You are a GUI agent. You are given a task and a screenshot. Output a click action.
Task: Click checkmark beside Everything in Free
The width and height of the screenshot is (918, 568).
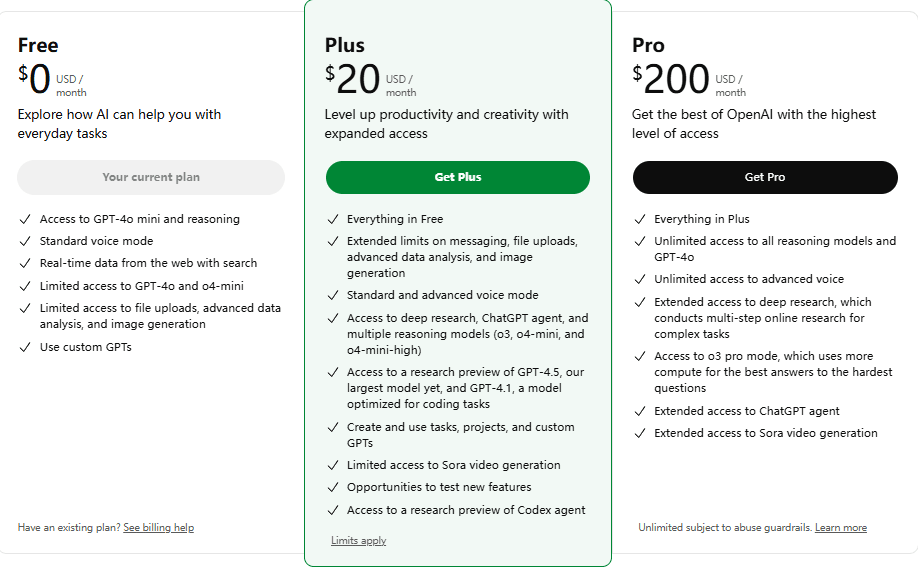(x=332, y=219)
